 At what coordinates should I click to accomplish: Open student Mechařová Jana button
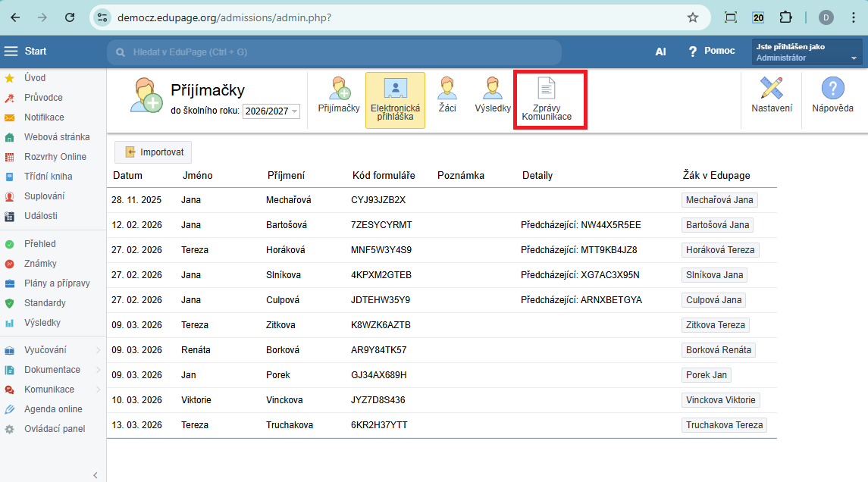(719, 200)
